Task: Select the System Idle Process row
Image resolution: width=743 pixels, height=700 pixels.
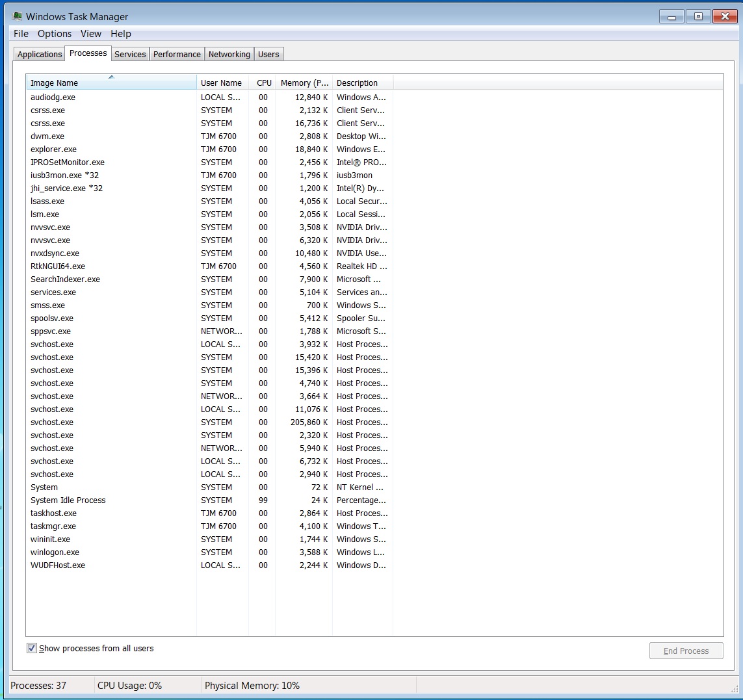Action: pyautogui.click(x=209, y=500)
